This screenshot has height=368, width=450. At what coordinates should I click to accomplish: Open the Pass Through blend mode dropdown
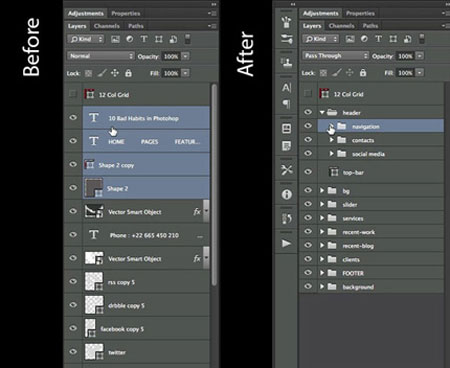coord(336,56)
